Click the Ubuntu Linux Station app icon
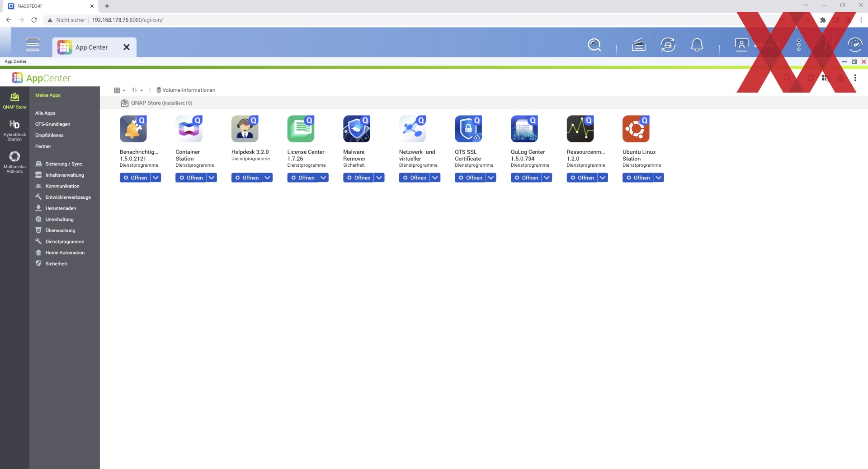 636,129
